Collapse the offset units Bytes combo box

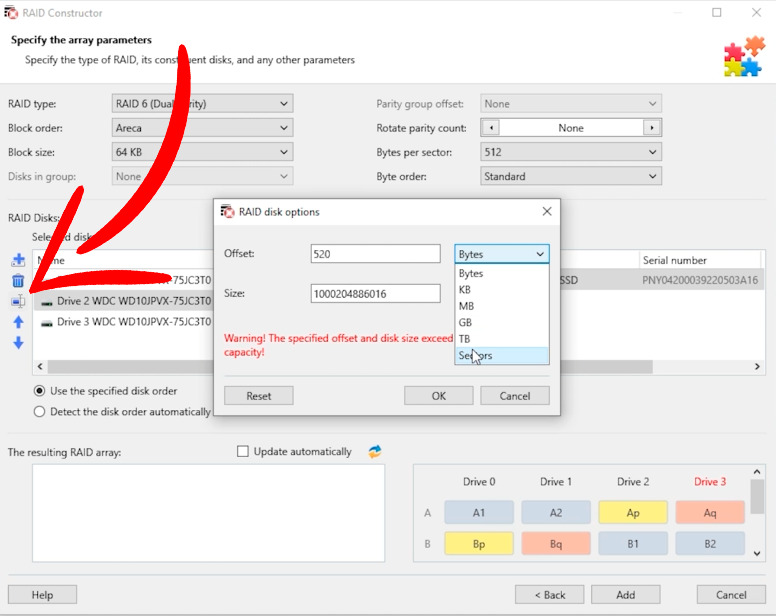(502, 254)
